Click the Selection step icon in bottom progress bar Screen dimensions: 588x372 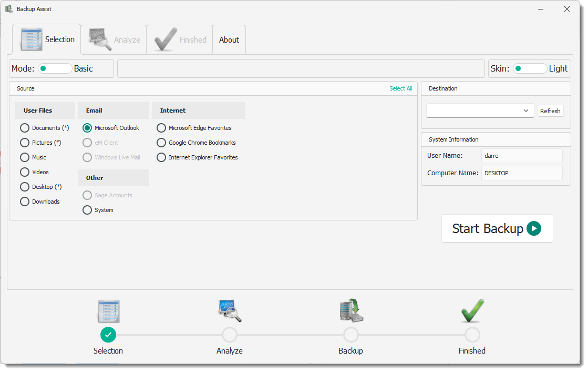click(x=108, y=311)
